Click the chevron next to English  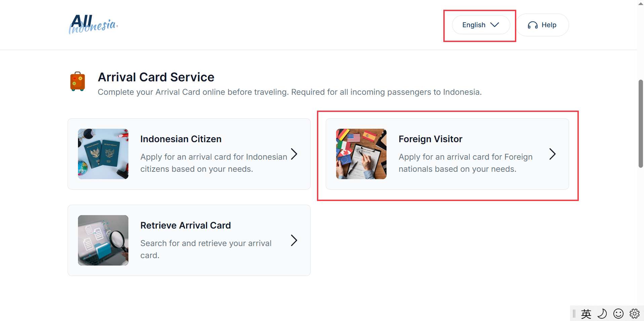click(494, 25)
